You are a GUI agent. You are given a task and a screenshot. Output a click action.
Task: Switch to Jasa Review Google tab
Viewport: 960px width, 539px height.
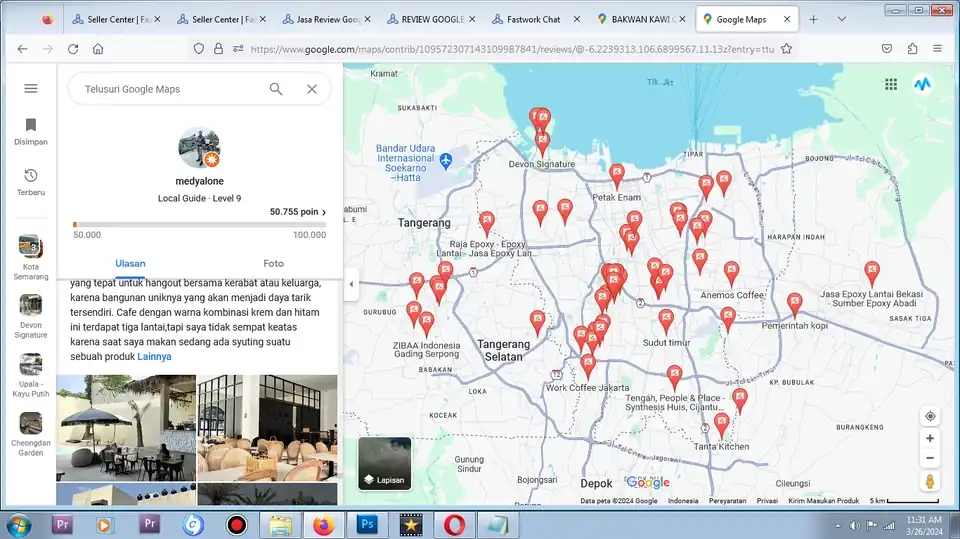[328, 19]
